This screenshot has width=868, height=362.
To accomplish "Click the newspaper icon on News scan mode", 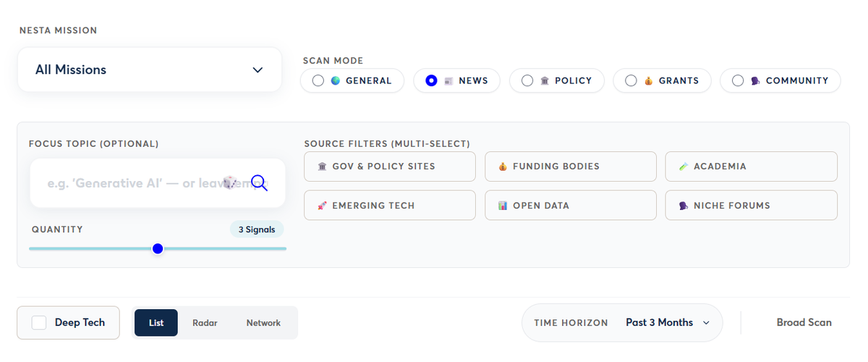I will [448, 80].
